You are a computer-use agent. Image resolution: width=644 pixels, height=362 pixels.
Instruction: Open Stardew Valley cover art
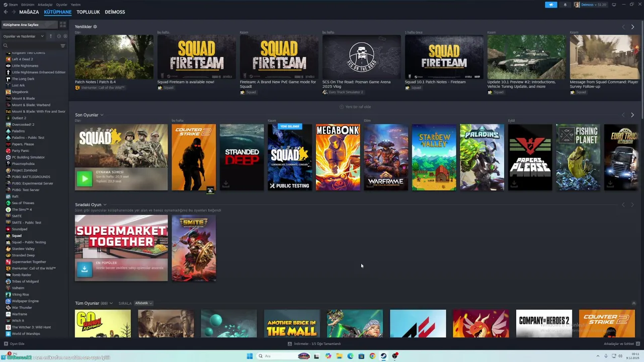434,157
